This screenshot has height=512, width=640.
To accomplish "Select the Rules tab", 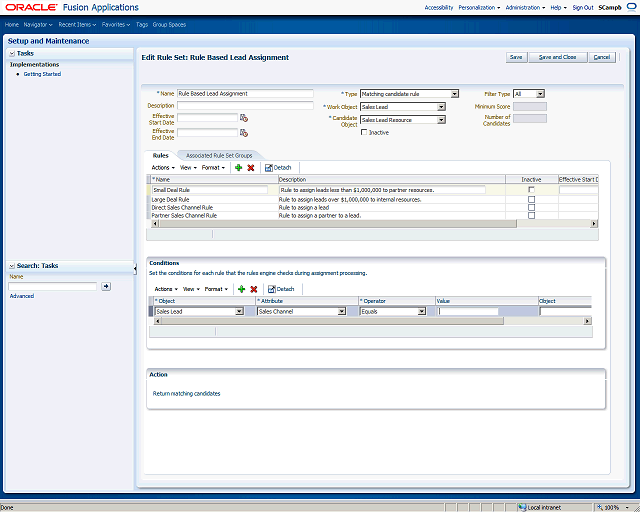I will click(x=160, y=156).
